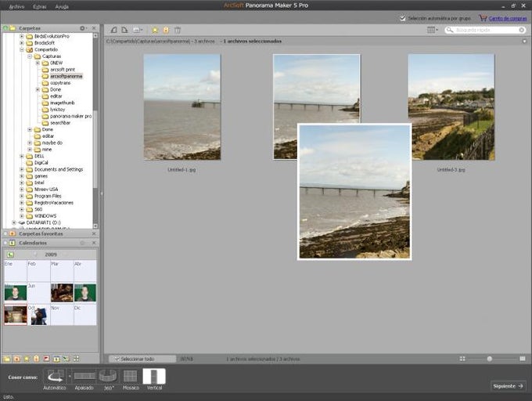Open the Extras menu
This screenshot has width=532, height=401.
click(x=40, y=6)
